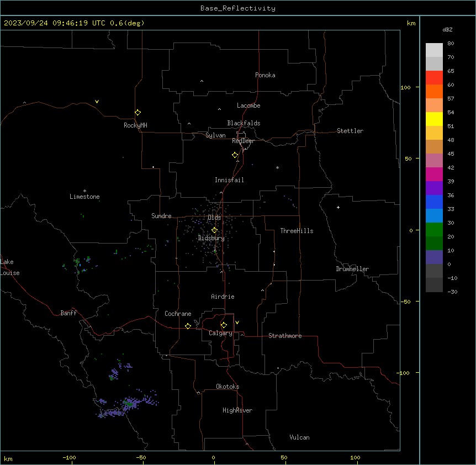Image resolution: width=476 pixels, height=465 pixels.
Task: Click the Base_Reflectivity title text
Action: coord(238,8)
